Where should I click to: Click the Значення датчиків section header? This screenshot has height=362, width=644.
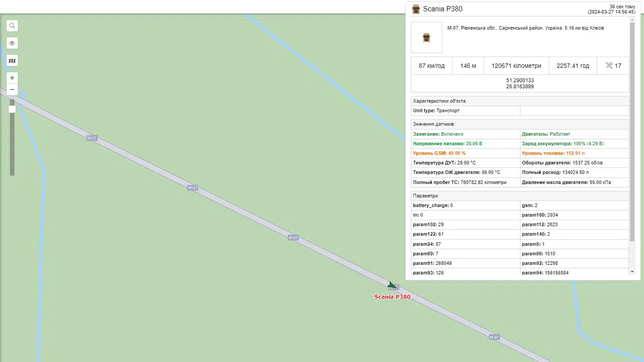[x=520, y=124]
